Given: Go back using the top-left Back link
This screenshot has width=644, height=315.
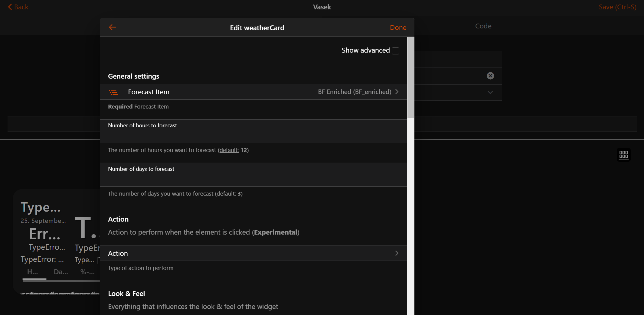Looking at the screenshot, I should tap(18, 7).
